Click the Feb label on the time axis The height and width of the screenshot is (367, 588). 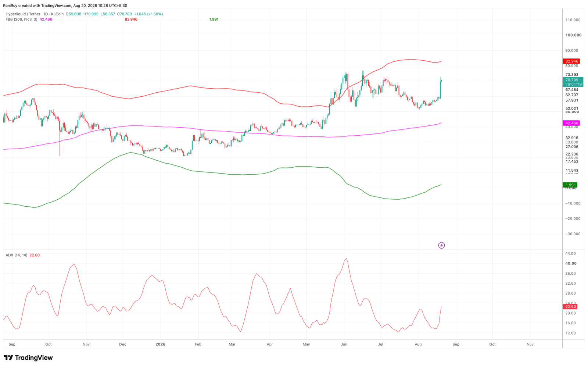click(198, 345)
